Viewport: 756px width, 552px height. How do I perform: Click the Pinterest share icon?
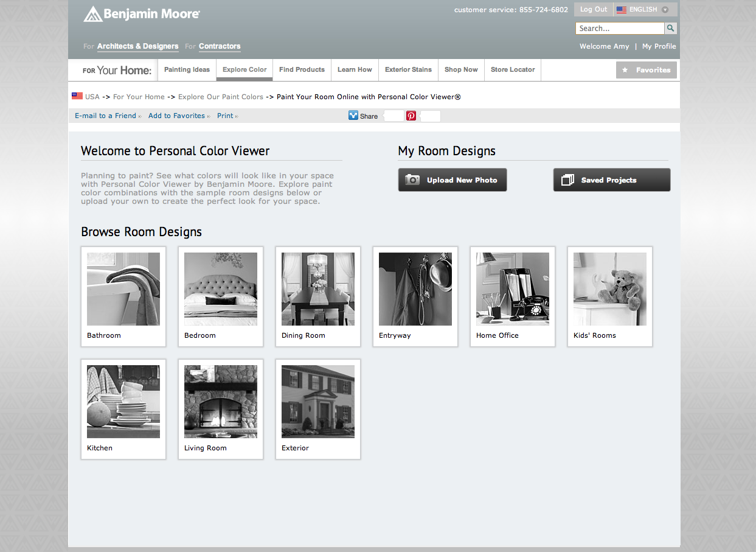tap(411, 116)
